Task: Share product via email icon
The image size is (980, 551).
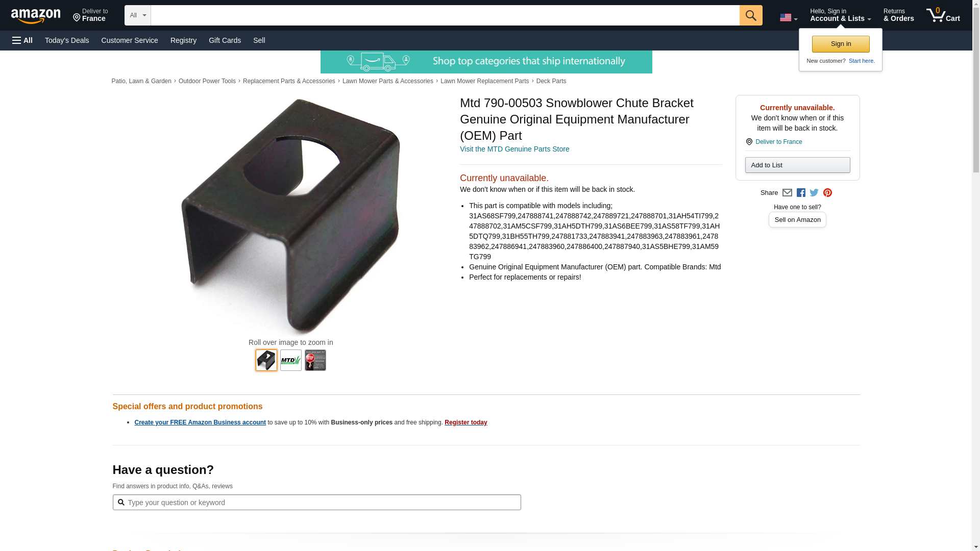Action: coord(787,193)
